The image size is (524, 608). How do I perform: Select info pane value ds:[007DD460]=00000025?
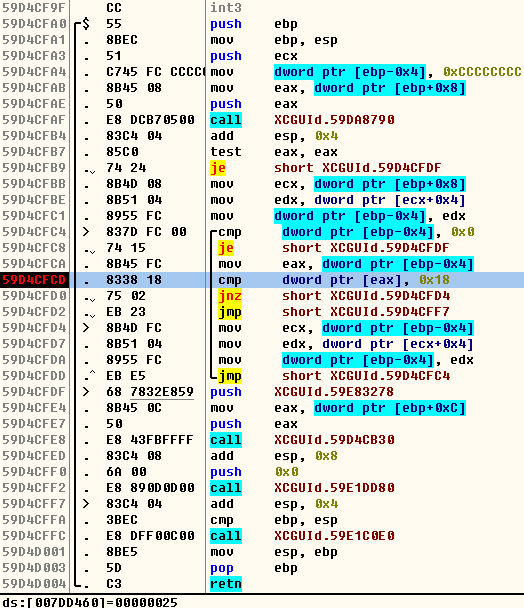point(90,602)
